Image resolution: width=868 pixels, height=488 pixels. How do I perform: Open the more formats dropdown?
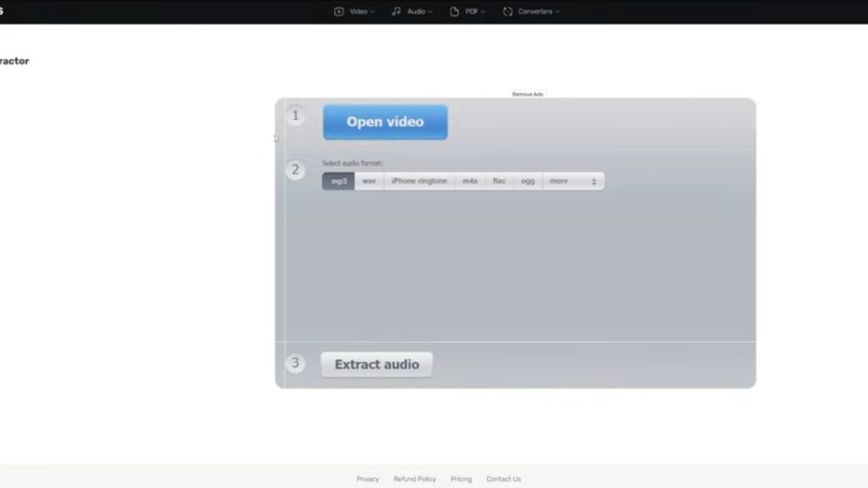[574, 181]
